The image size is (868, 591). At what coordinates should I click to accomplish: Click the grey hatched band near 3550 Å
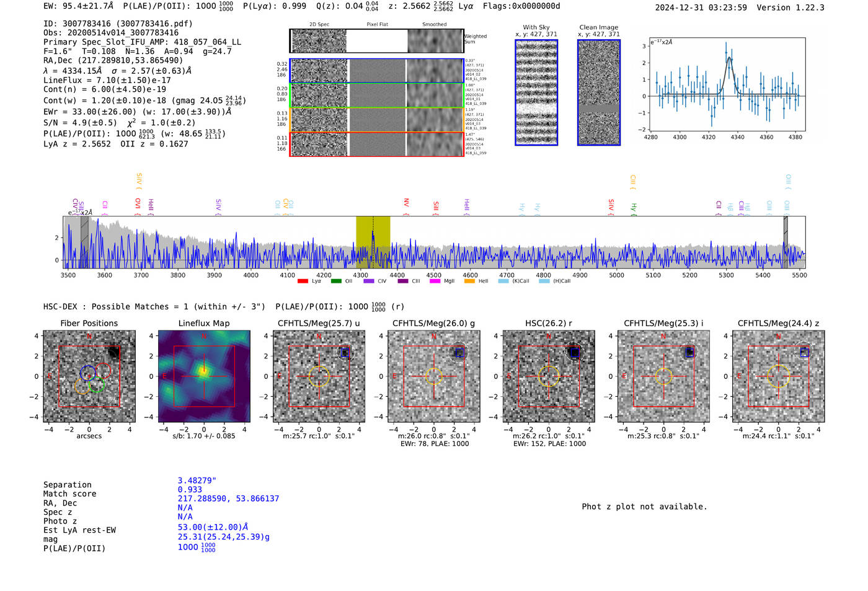pyautogui.click(x=84, y=242)
